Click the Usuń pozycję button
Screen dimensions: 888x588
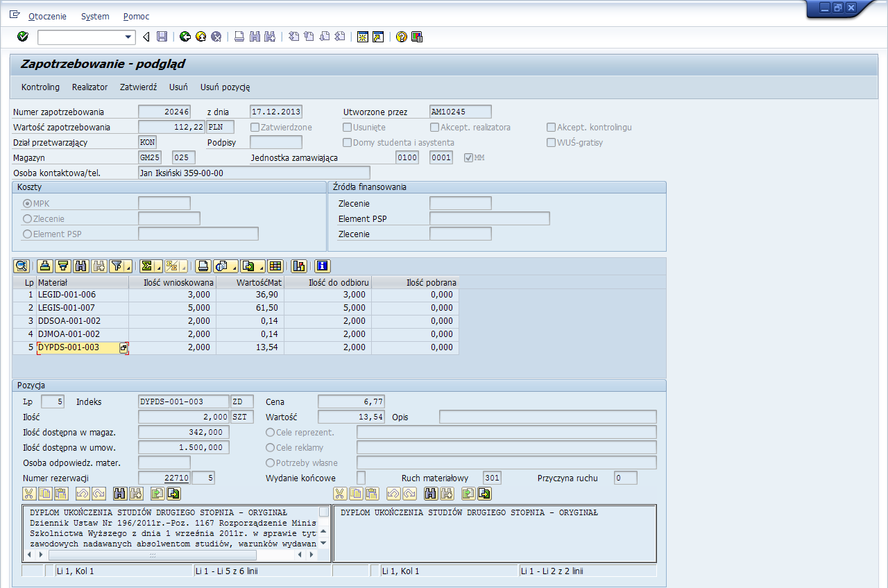(225, 87)
